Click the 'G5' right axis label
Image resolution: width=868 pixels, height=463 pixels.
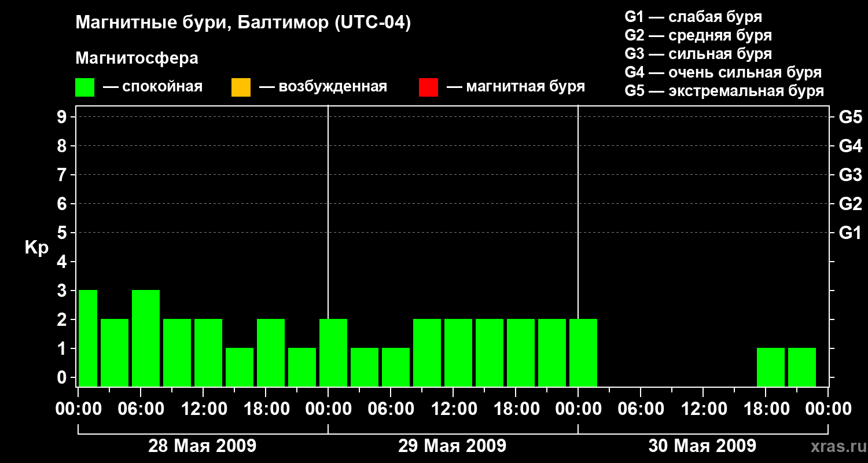point(851,117)
